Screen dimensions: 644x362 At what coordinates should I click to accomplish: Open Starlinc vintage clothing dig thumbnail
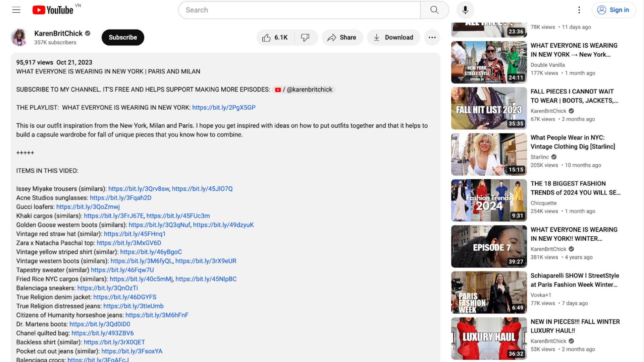[x=489, y=155]
